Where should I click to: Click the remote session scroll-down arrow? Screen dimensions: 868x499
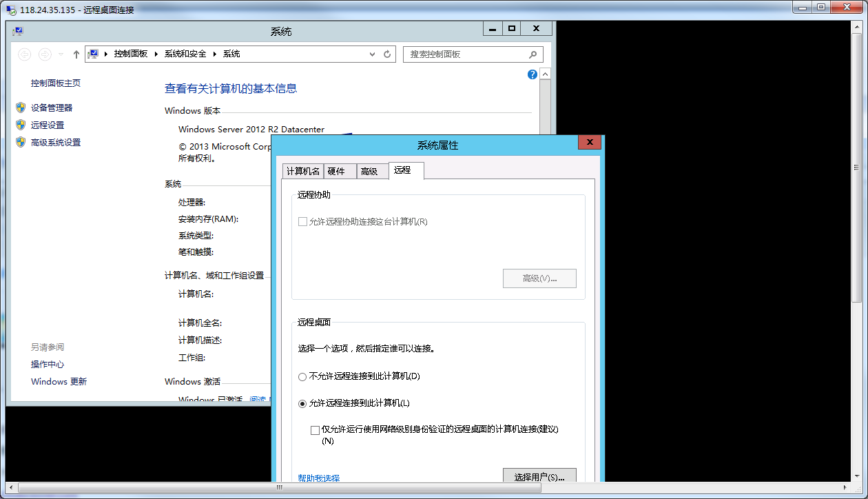[x=857, y=476]
